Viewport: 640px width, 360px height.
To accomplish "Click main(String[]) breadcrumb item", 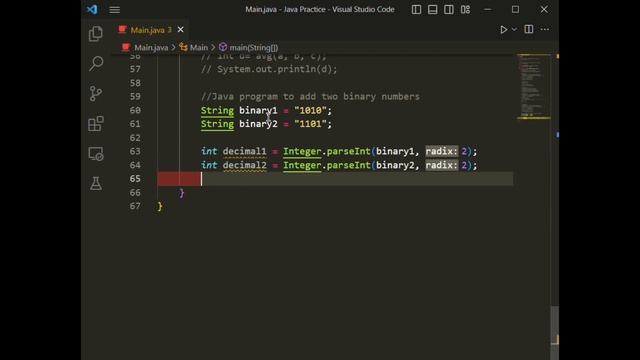I will [253, 48].
